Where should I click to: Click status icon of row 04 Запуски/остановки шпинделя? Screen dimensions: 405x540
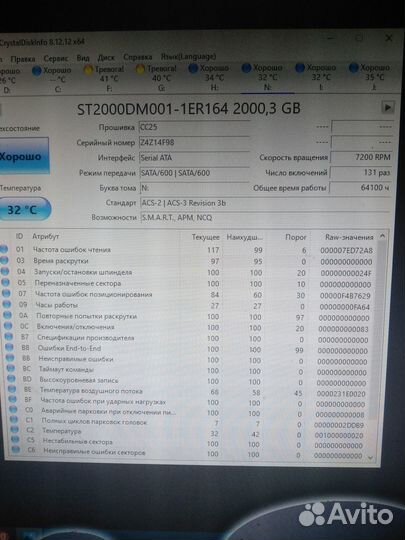point(5,271)
